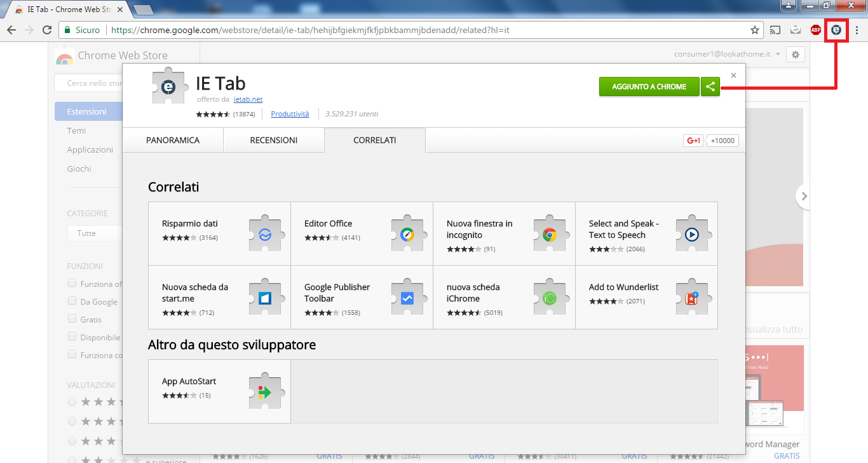
Task: Click the mail checker icon beside the Cast icon
Action: point(795,30)
